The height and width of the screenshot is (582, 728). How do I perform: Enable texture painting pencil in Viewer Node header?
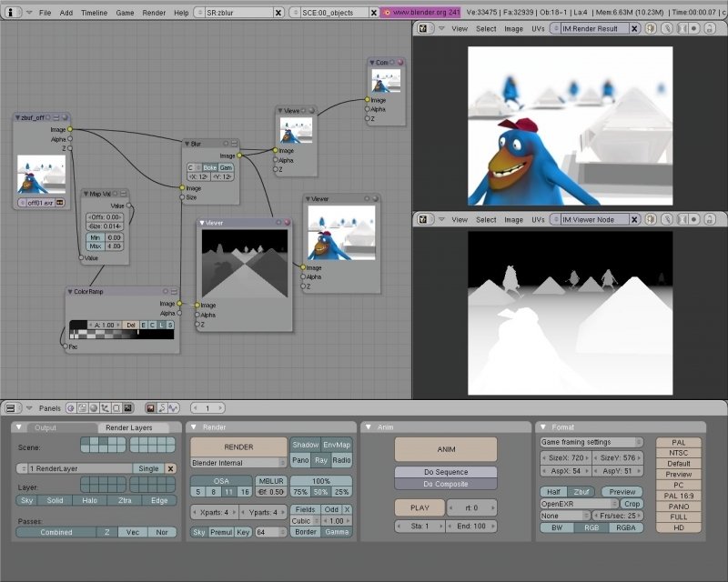coord(667,219)
